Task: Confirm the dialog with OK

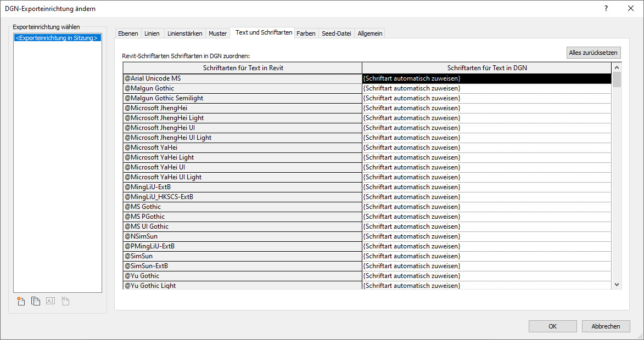Action: pos(552,326)
